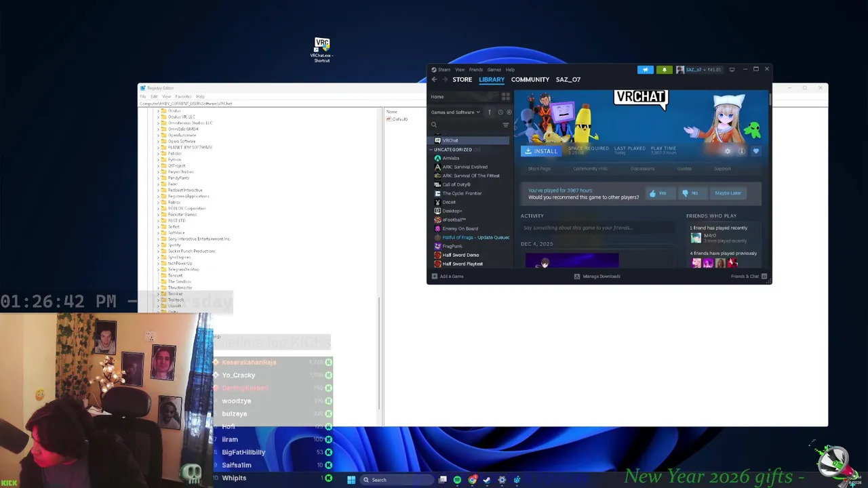Click the library search magnifier icon
The width and height of the screenshot is (868, 488).
(x=434, y=125)
